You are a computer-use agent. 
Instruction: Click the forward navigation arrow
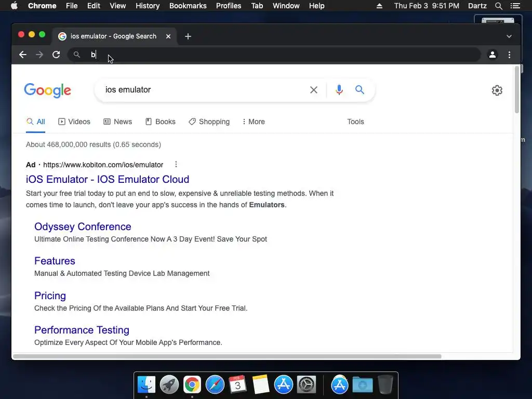click(x=39, y=55)
